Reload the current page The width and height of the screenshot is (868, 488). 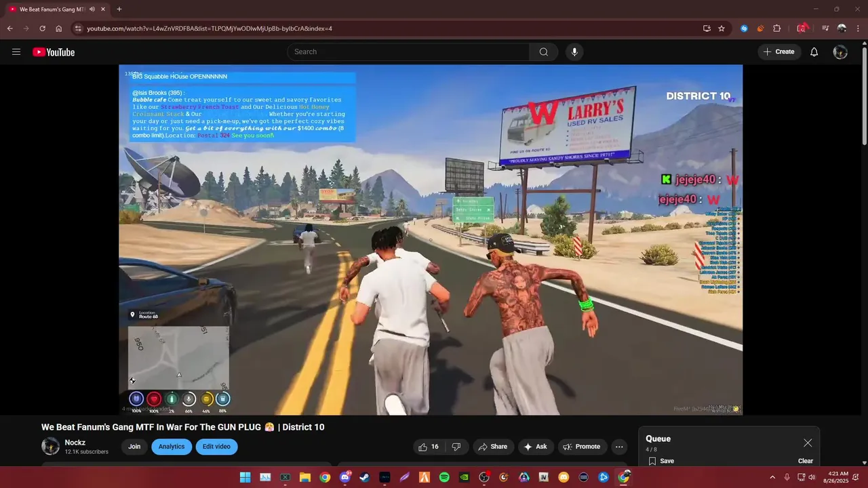(42, 28)
